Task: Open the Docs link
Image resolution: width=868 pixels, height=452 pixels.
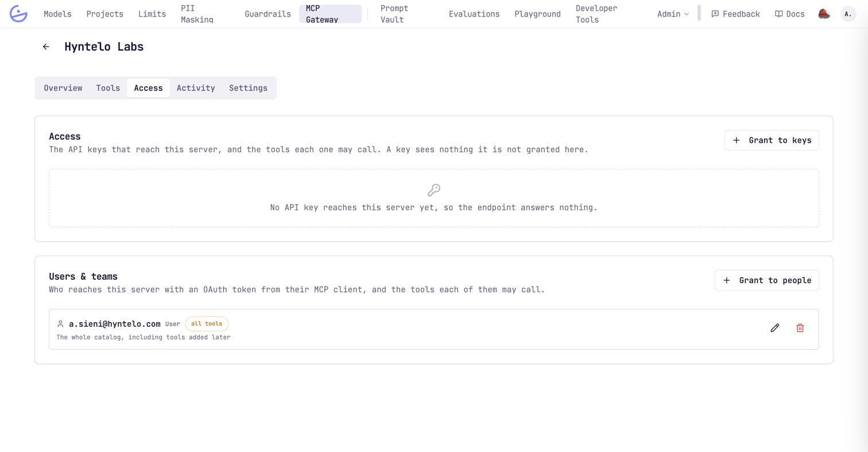Action: (789, 14)
